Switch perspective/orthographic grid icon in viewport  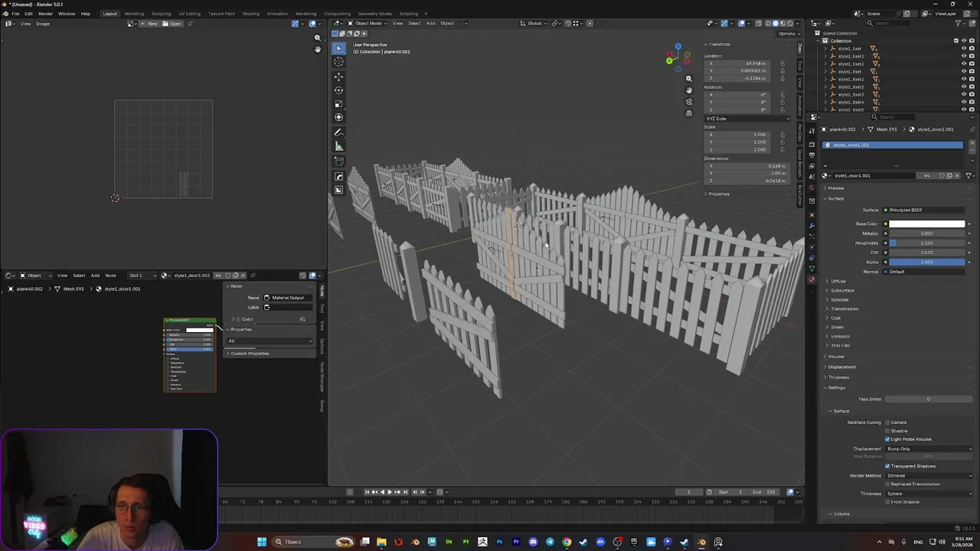tap(688, 113)
